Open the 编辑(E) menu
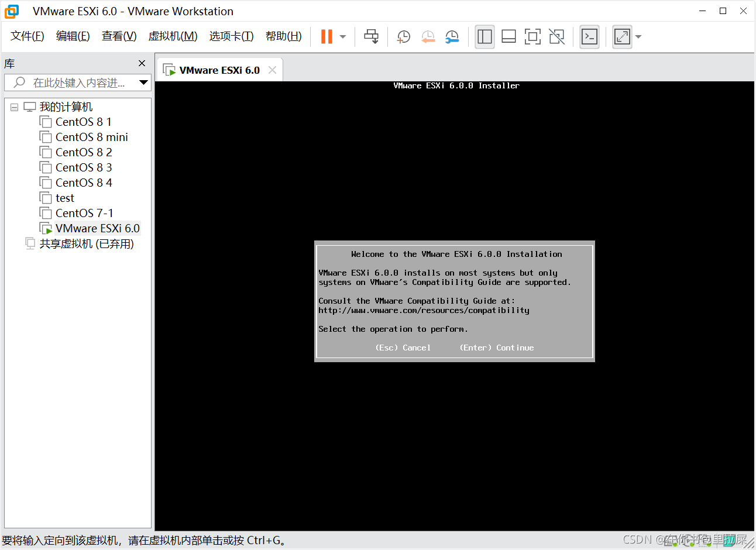The image size is (756, 550). point(73,36)
